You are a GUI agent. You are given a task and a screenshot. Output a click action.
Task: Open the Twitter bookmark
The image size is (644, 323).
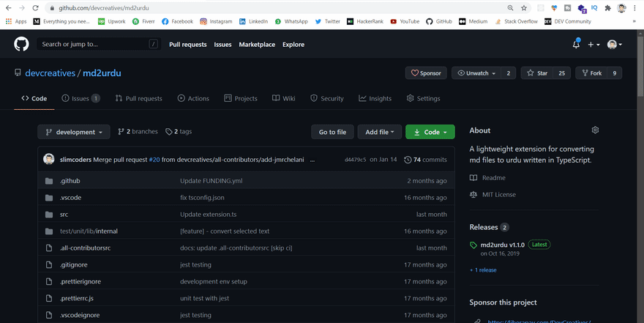pos(327,21)
